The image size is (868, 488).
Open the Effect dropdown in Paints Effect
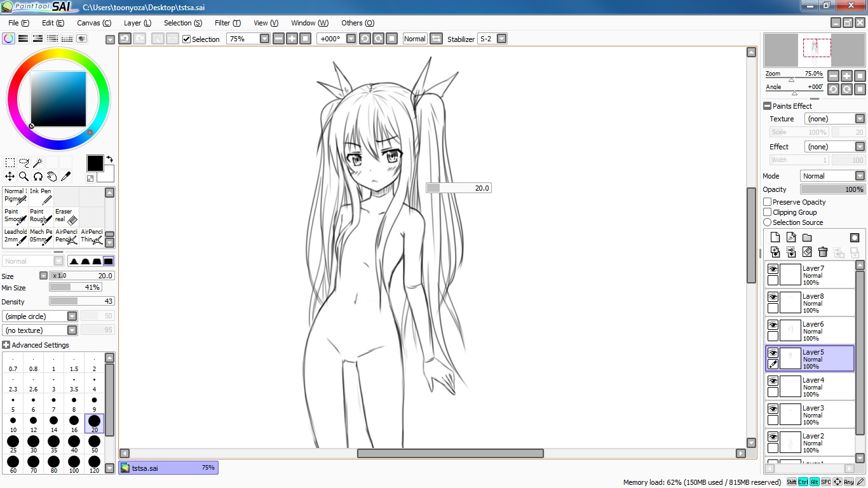[860, 147]
